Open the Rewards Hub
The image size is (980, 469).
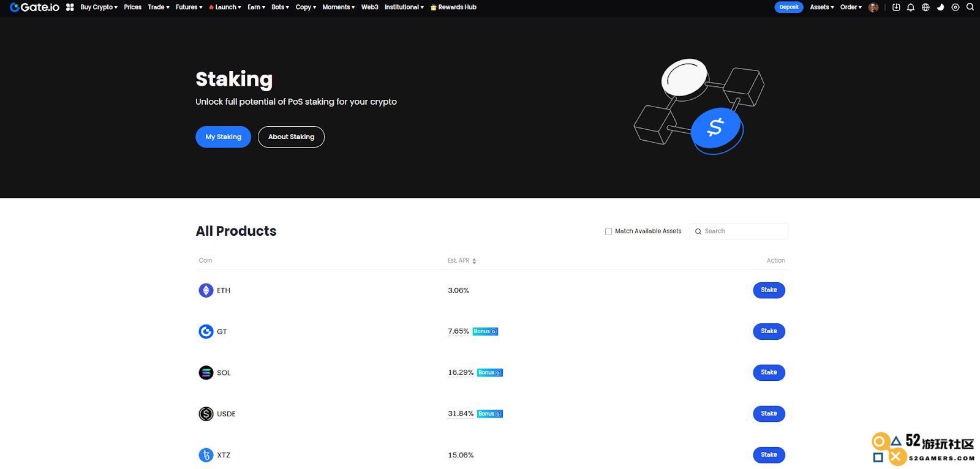coord(453,7)
